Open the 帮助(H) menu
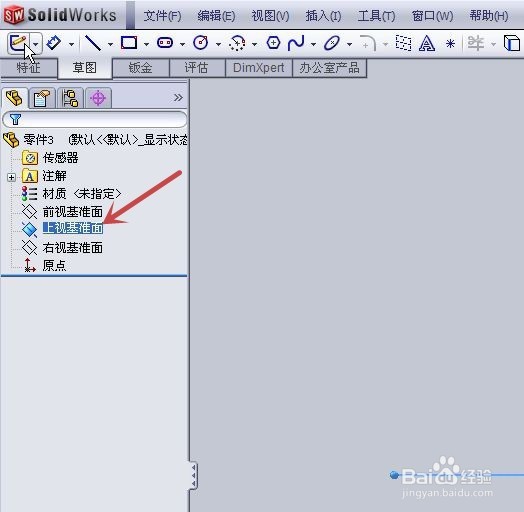Screen dimensions: 524x512 point(489,16)
